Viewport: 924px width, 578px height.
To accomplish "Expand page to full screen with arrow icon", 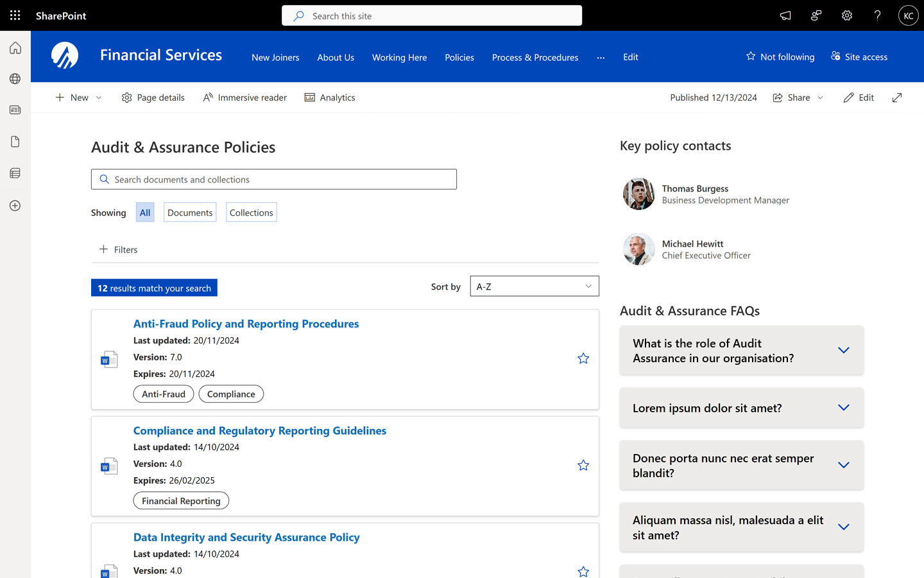I will pos(897,98).
